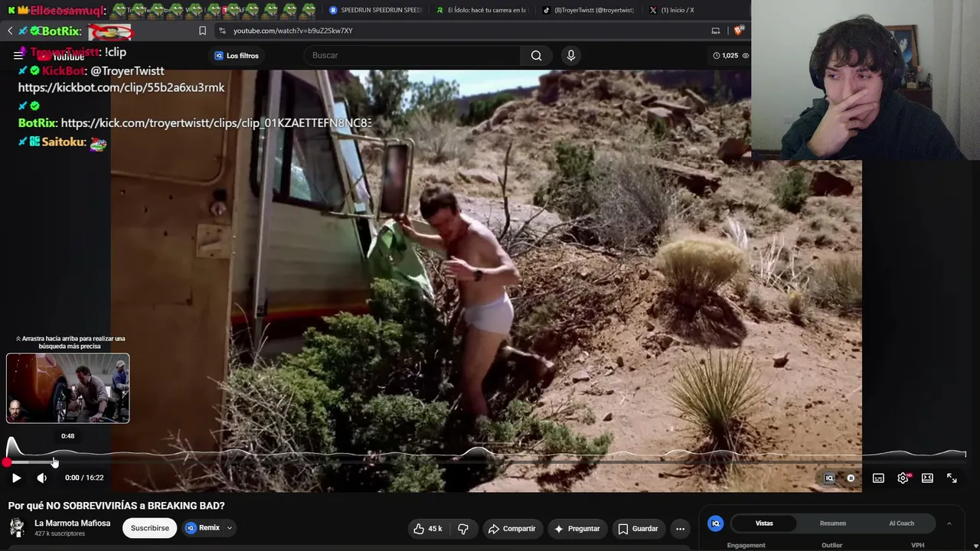Open site settings icon beside URL
Image resolution: width=980 pixels, height=551 pixels.
pyautogui.click(x=222, y=31)
